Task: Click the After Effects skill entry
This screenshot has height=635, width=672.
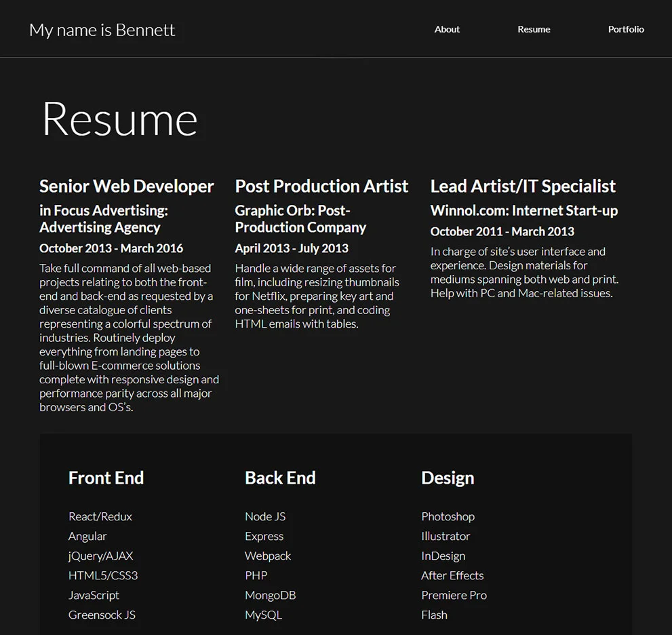Action: [452, 575]
